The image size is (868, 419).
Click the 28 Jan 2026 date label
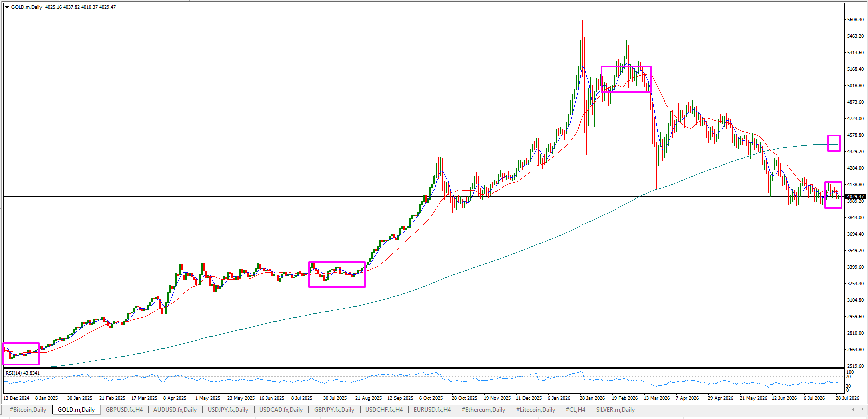click(x=592, y=398)
